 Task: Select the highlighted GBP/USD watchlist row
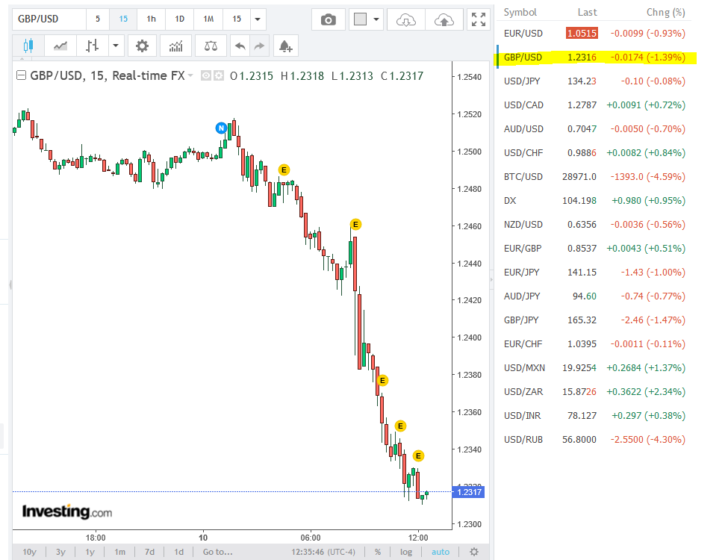[594, 57]
